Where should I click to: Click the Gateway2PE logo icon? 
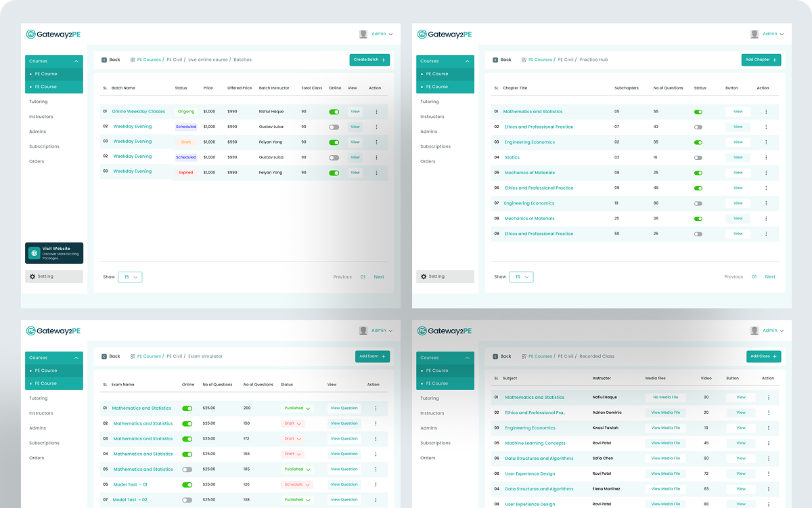(30, 34)
